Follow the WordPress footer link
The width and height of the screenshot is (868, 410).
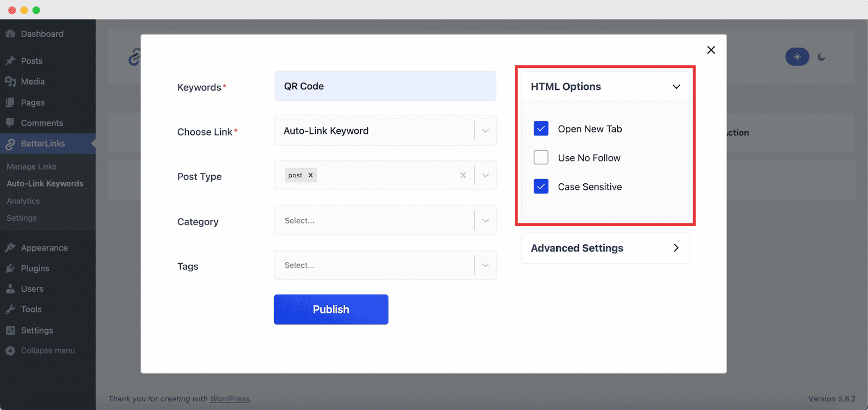(x=230, y=399)
